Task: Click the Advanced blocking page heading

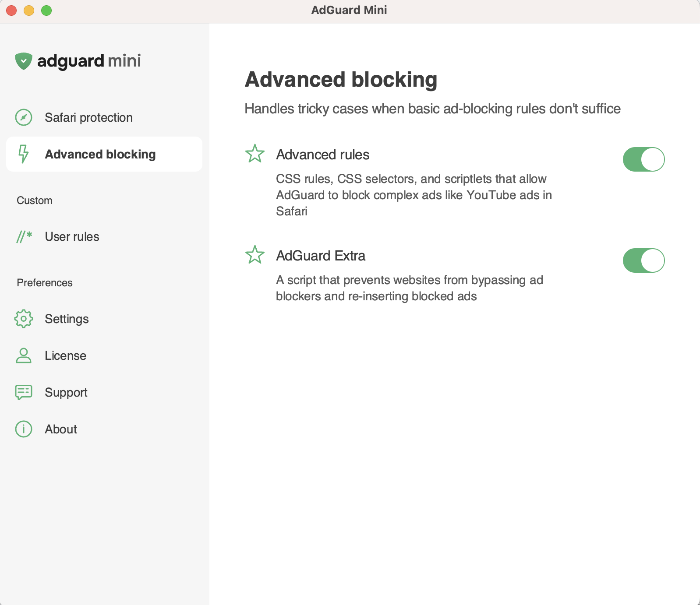Action: tap(341, 80)
